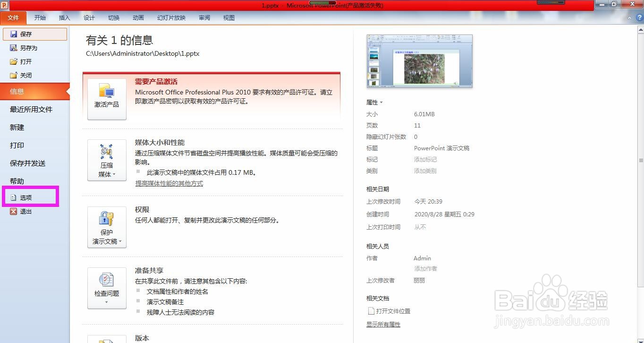
Task: Click the author name Admin
Action: pyautogui.click(x=422, y=258)
